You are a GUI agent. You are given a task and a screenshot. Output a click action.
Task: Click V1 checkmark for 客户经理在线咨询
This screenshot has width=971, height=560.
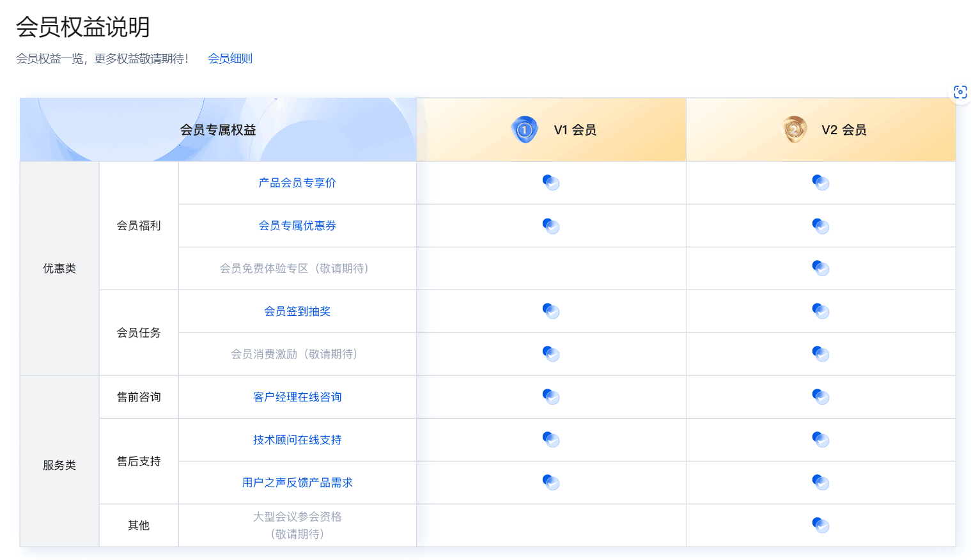(551, 397)
